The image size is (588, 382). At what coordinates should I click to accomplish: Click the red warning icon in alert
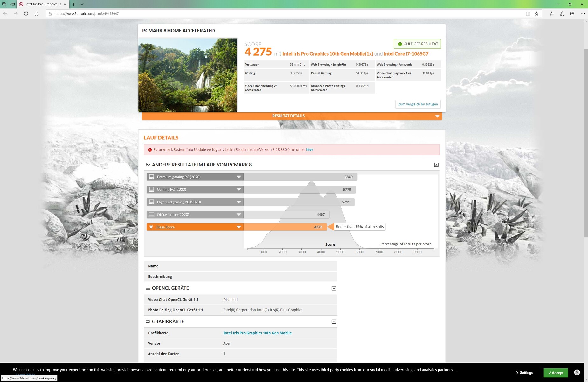click(x=150, y=150)
